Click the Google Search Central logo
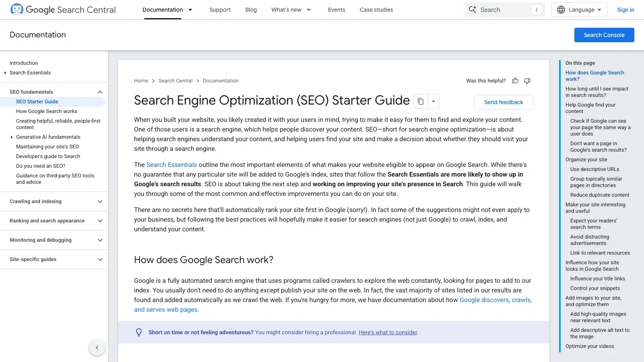Image resolution: width=644 pixels, height=362 pixels. coord(63,10)
